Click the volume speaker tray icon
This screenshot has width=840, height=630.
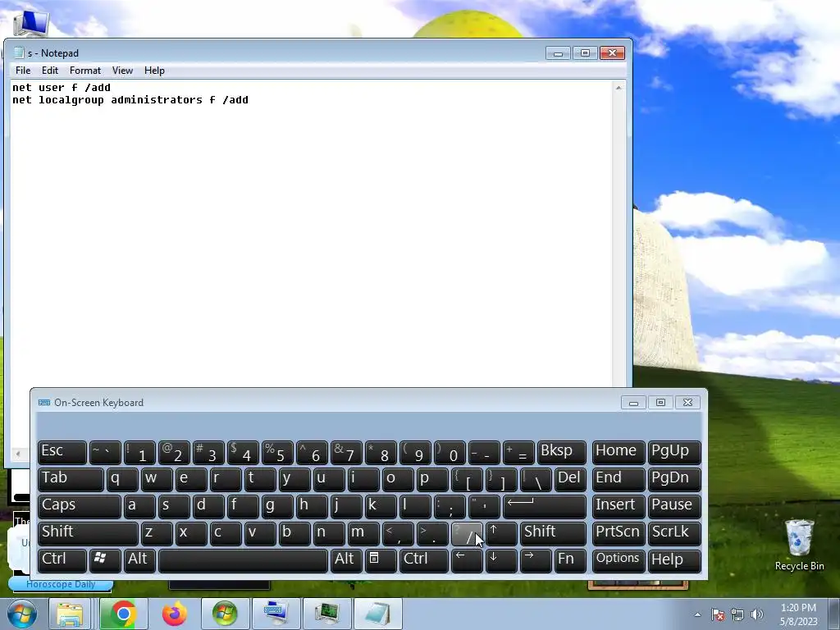757,614
